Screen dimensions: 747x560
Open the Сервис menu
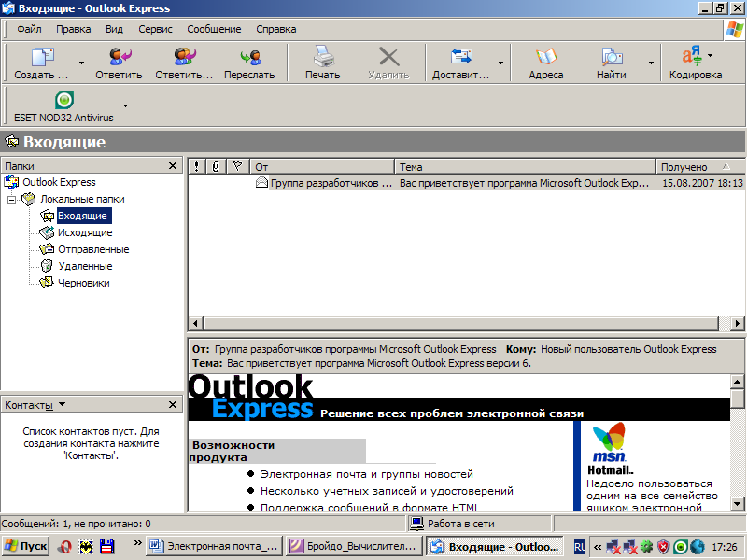point(155,29)
